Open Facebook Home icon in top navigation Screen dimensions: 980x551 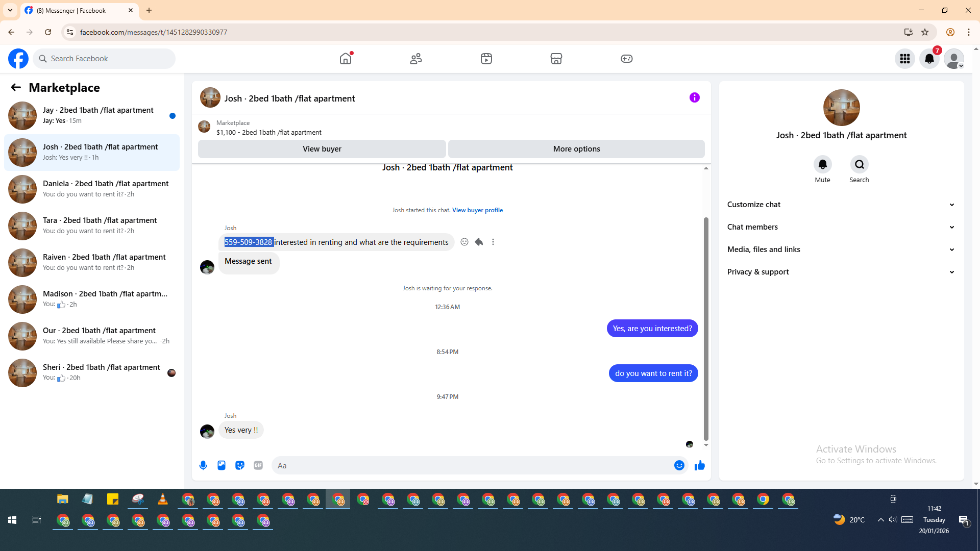[346, 59]
